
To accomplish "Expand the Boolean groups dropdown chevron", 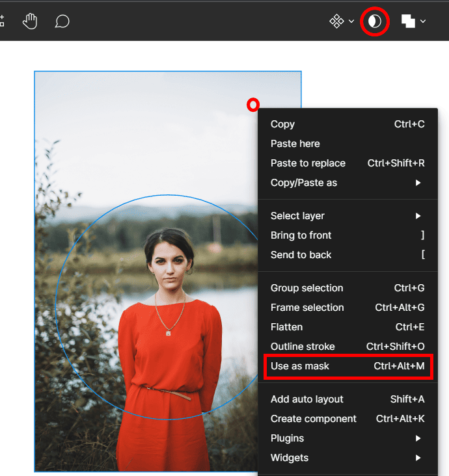I will 424,21.
